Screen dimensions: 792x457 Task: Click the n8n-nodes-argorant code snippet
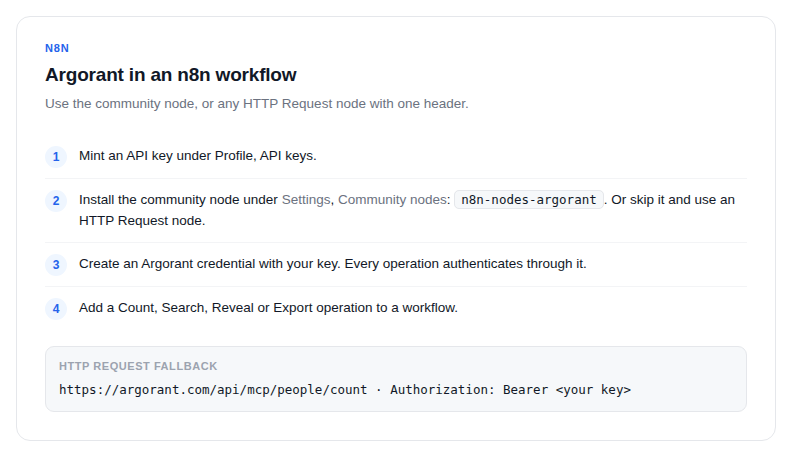(x=529, y=199)
